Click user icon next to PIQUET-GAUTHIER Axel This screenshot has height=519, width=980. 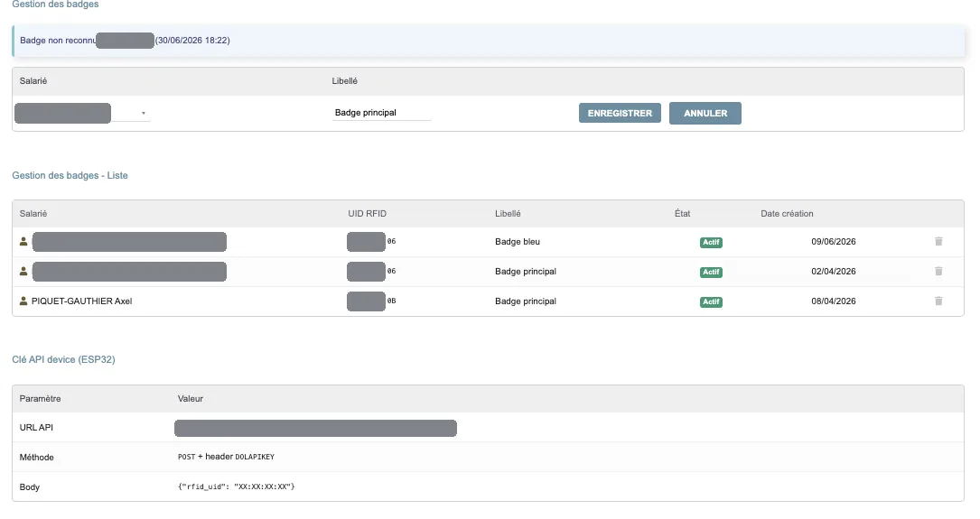click(x=23, y=301)
